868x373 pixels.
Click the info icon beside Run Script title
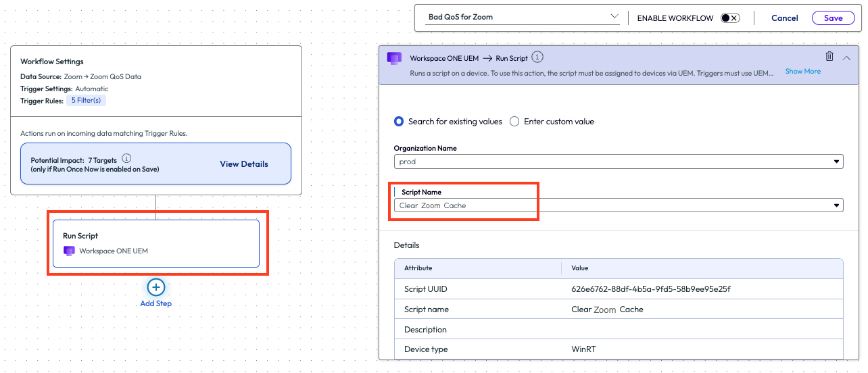click(x=537, y=57)
